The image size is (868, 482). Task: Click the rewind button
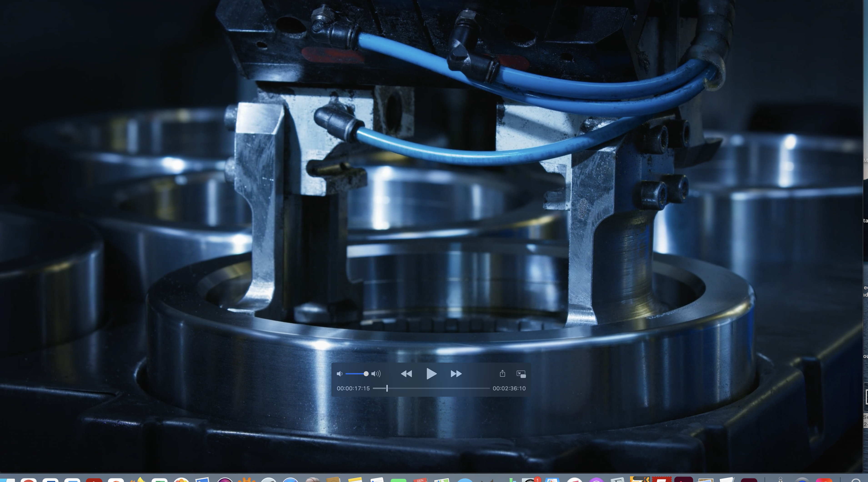[406, 374]
